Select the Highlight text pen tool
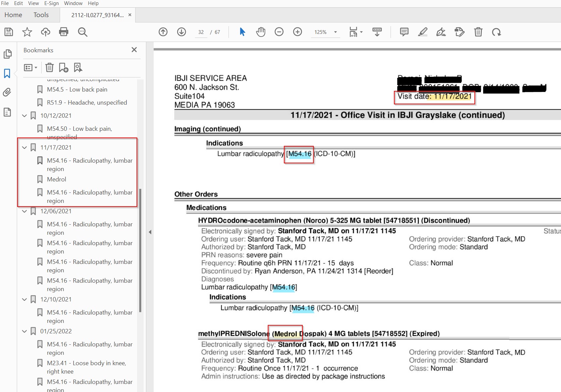561x392 pixels. (x=422, y=32)
